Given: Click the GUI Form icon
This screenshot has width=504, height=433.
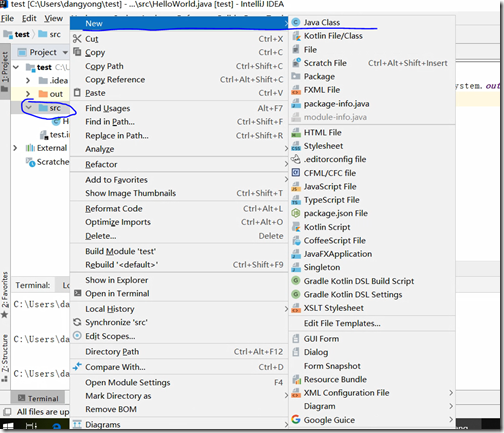Looking at the screenshot, I should click(296, 339).
